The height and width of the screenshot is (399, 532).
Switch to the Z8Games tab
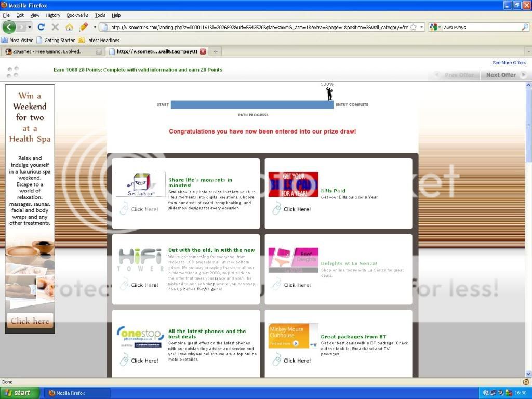pos(49,51)
